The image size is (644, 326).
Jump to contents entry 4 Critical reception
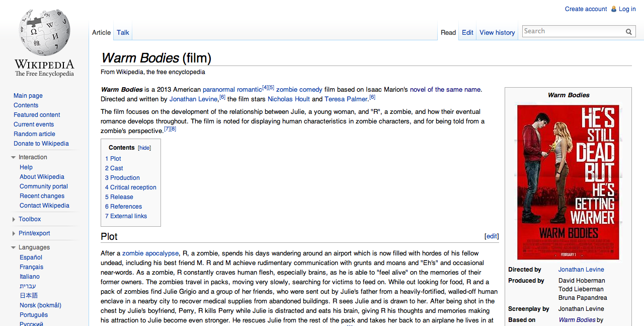pos(131,187)
